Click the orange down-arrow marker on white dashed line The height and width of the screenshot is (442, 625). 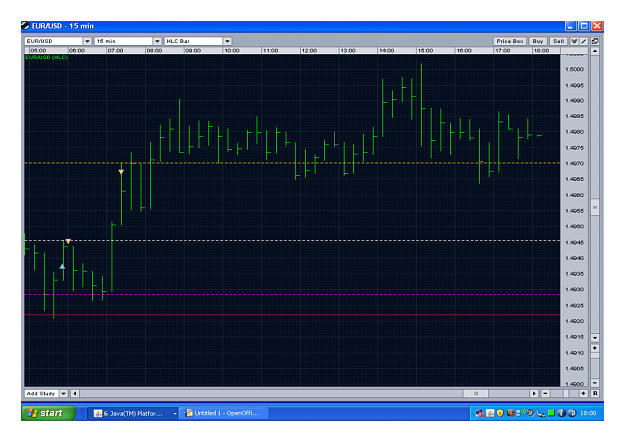68,242
